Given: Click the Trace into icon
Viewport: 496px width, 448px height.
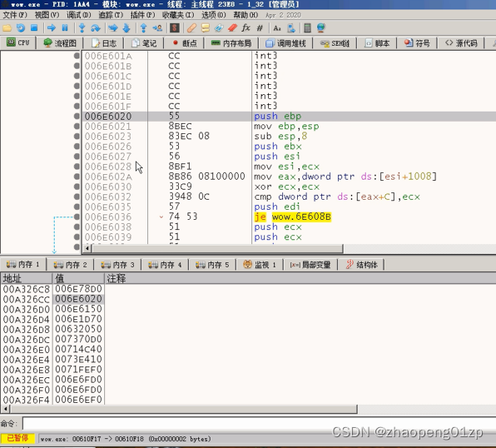Looking at the screenshot, I should tap(112, 27).
